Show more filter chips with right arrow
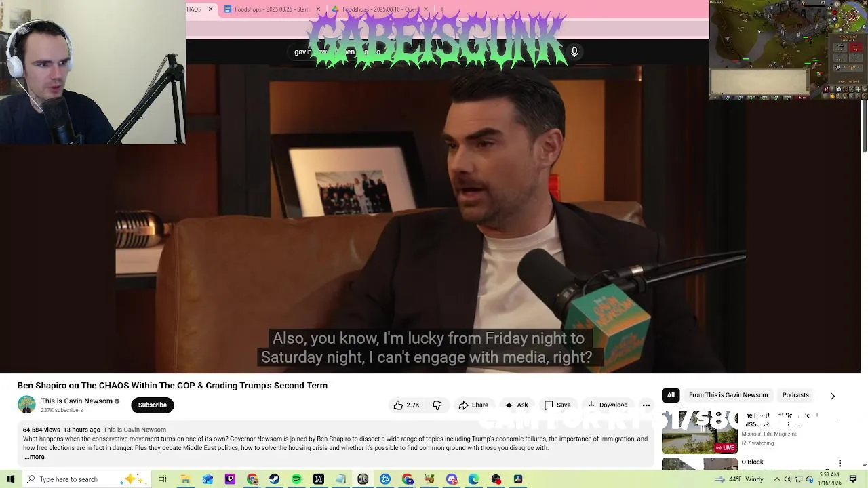 tap(833, 396)
